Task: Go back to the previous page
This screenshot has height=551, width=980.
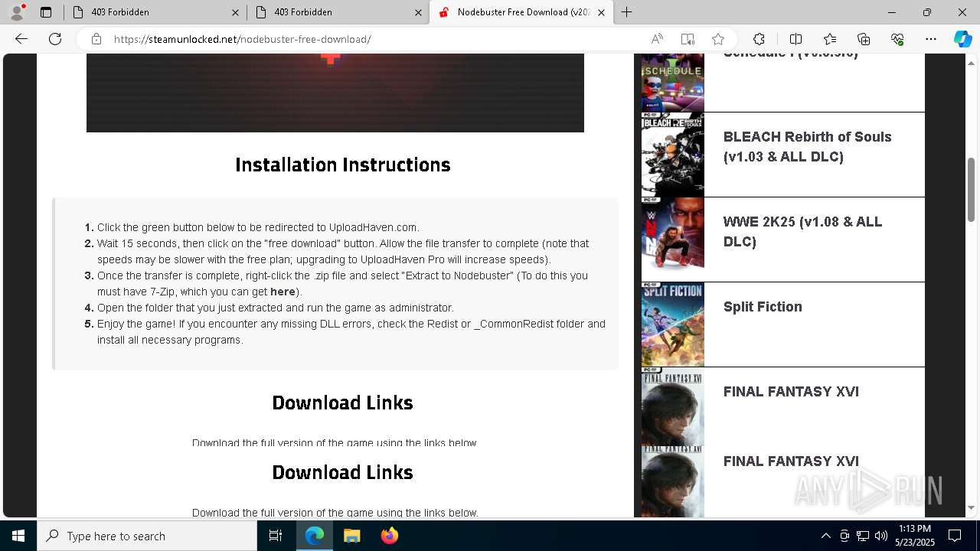Action: [21, 39]
